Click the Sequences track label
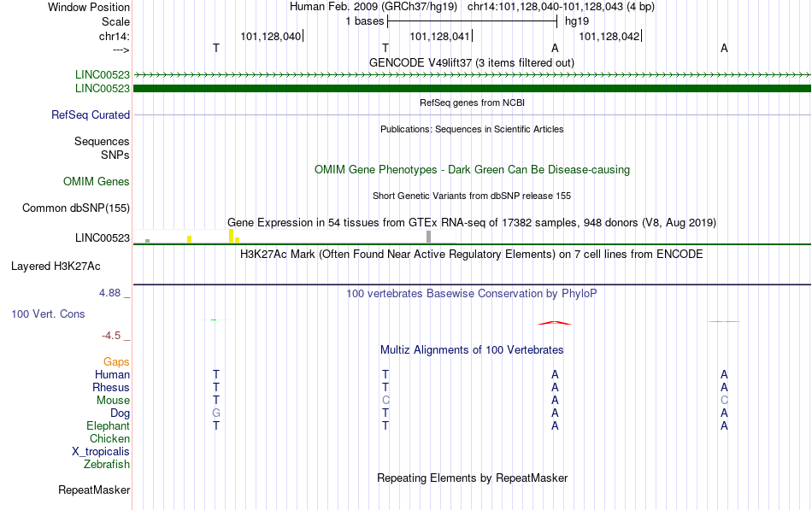Screen dimensions: 812x510 click(102, 141)
